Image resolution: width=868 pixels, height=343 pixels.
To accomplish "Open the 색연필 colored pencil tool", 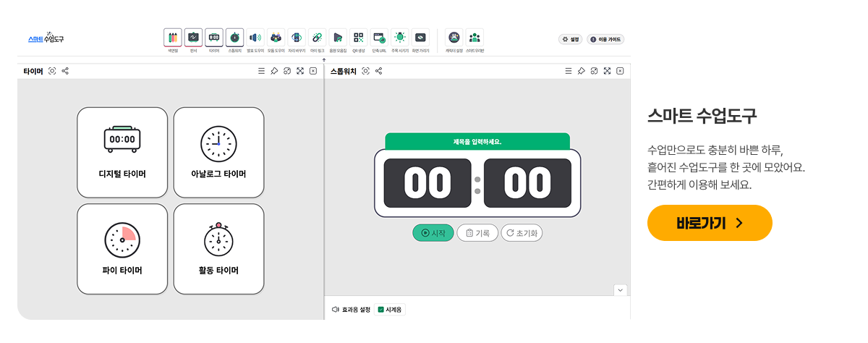I will click(x=172, y=38).
